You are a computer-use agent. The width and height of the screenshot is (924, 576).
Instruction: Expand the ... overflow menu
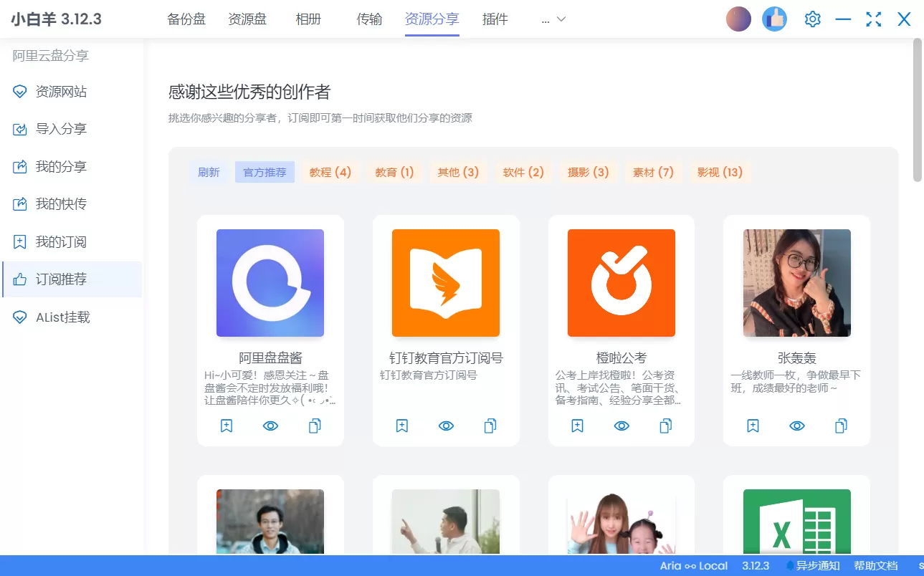pos(551,19)
